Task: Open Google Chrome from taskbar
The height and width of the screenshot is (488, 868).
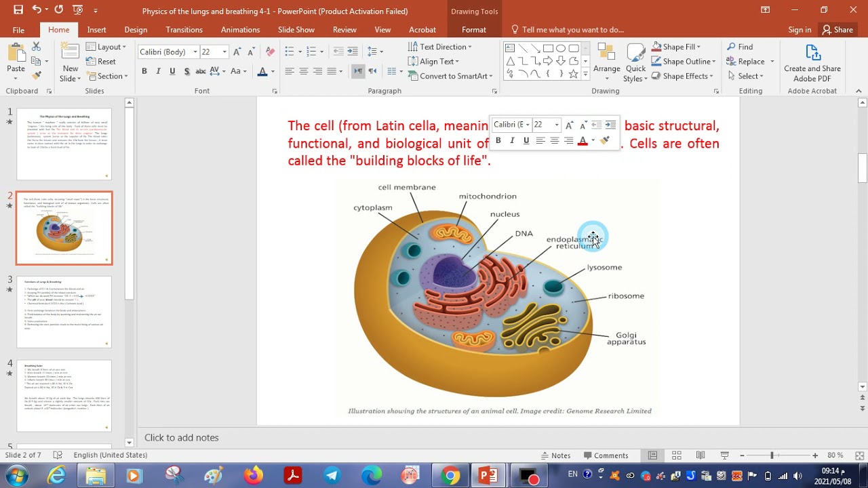Action: click(450, 476)
